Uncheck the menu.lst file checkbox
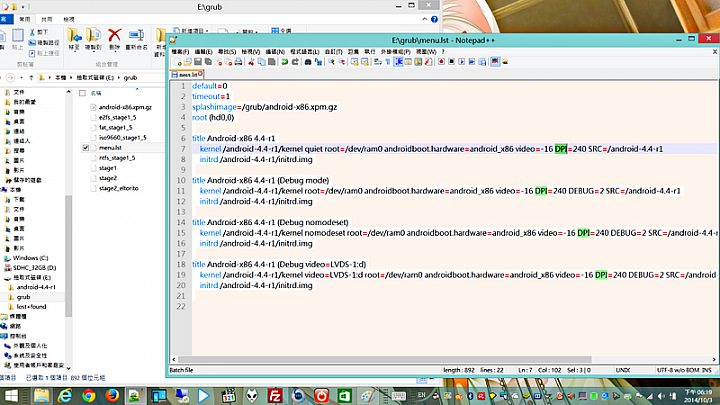The height and width of the screenshot is (405, 720). pos(87,147)
